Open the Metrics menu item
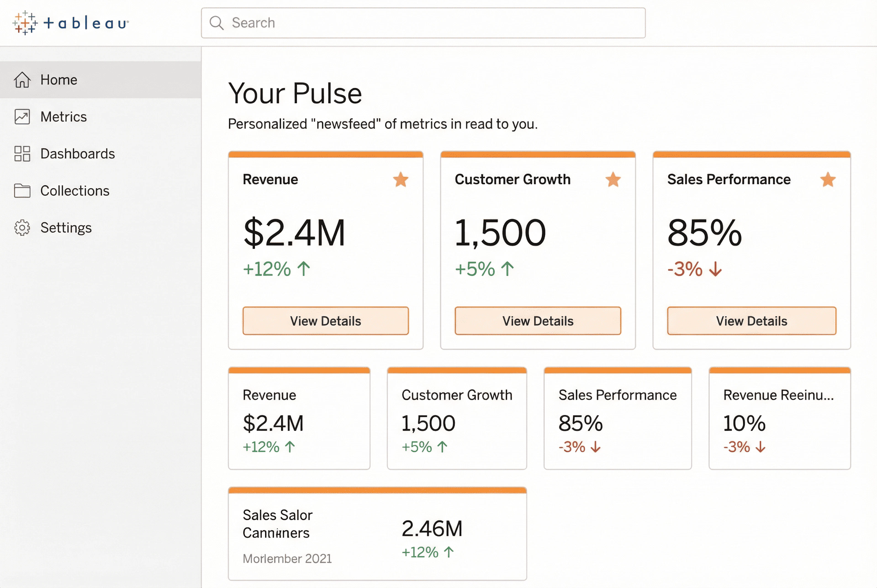877x588 pixels. [63, 117]
